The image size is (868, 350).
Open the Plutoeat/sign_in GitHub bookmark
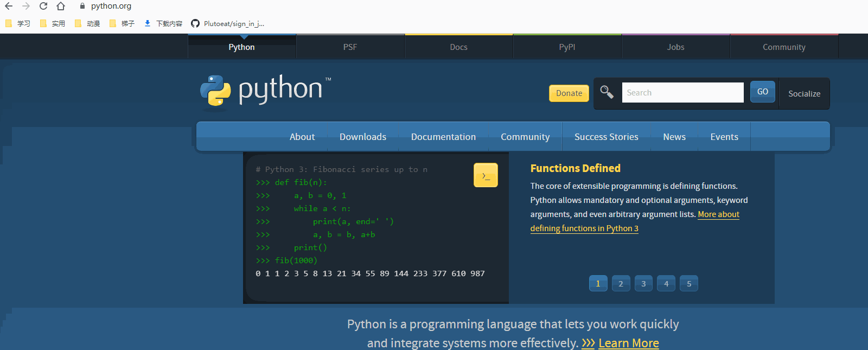pyautogui.click(x=228, y=23)
